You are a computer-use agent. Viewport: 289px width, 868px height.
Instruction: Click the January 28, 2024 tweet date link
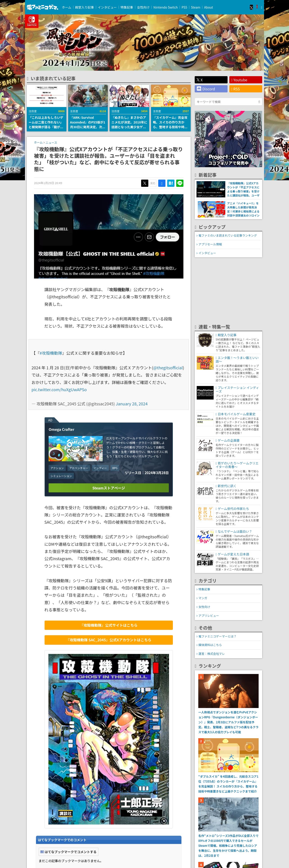tap(131, 404)
